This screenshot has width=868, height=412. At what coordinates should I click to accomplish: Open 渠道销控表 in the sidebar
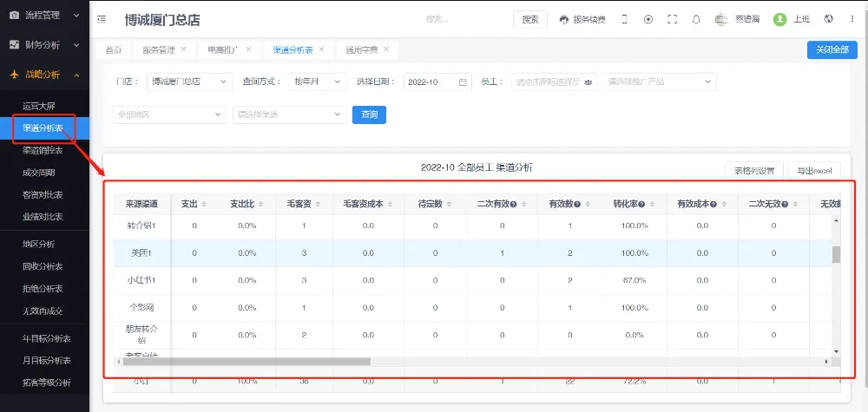(x=43, y=150)
